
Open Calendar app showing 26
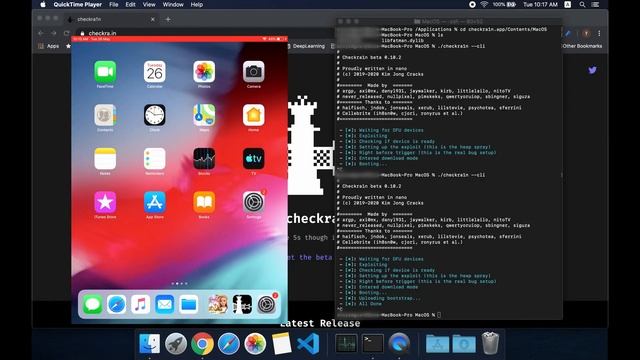pos(155,72)
